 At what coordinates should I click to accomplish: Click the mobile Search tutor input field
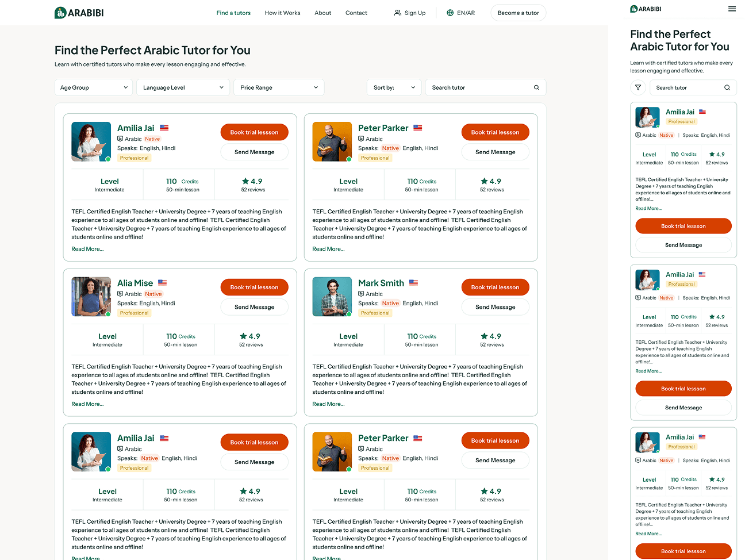click(x=693, y=87)
